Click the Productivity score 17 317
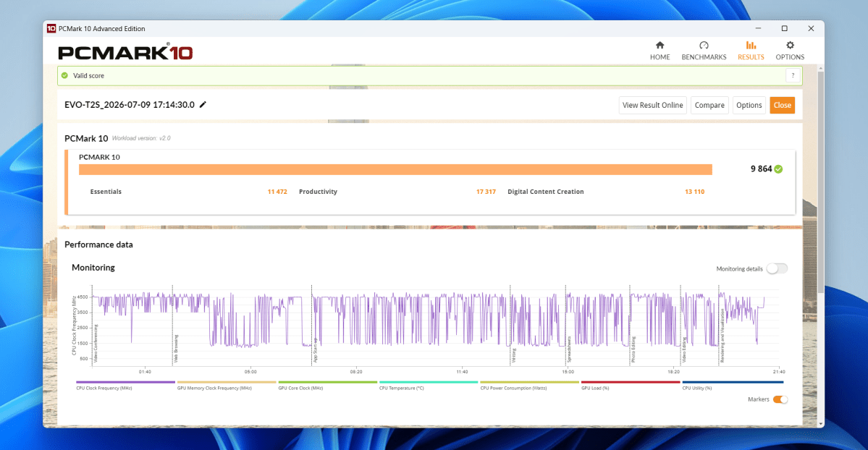This screenshot has width=868, height=450. pos(486,192)
